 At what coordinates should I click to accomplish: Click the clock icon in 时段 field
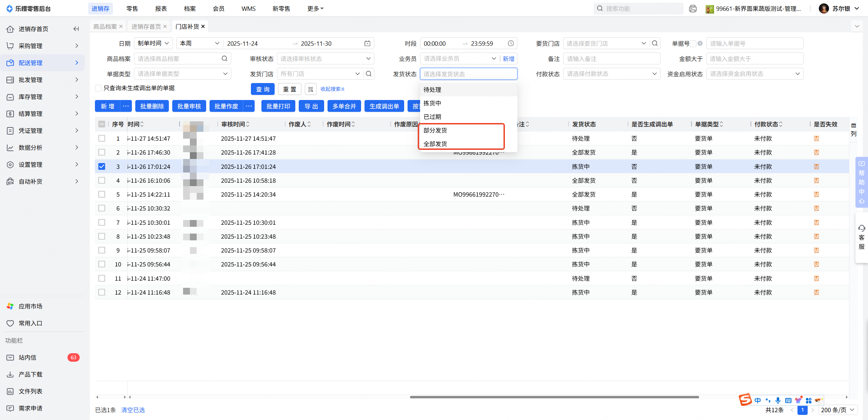click(x=511, y=43)
